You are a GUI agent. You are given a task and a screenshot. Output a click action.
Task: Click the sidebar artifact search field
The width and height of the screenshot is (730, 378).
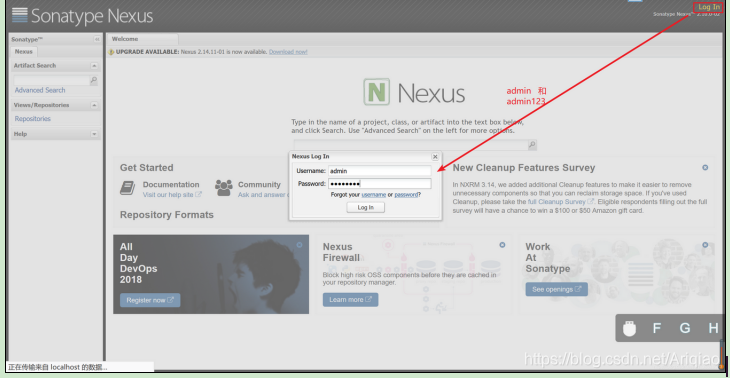(51, 81)
